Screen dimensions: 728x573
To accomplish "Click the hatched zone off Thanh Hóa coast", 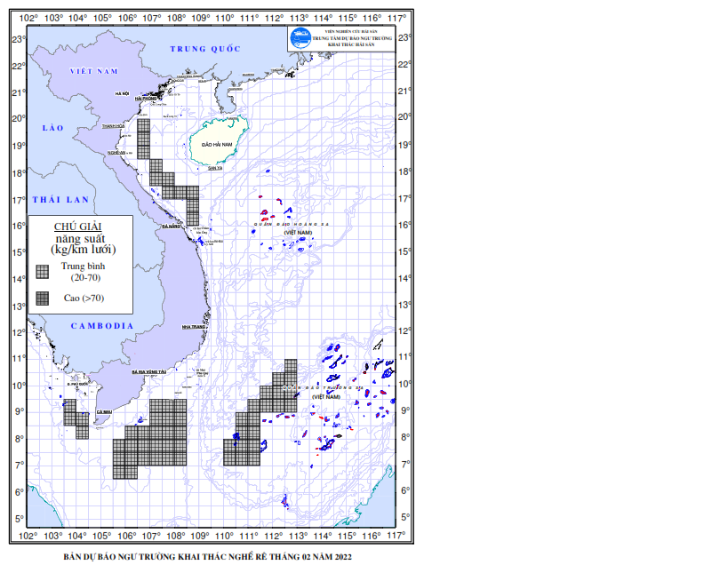I will tap(143, 139).
